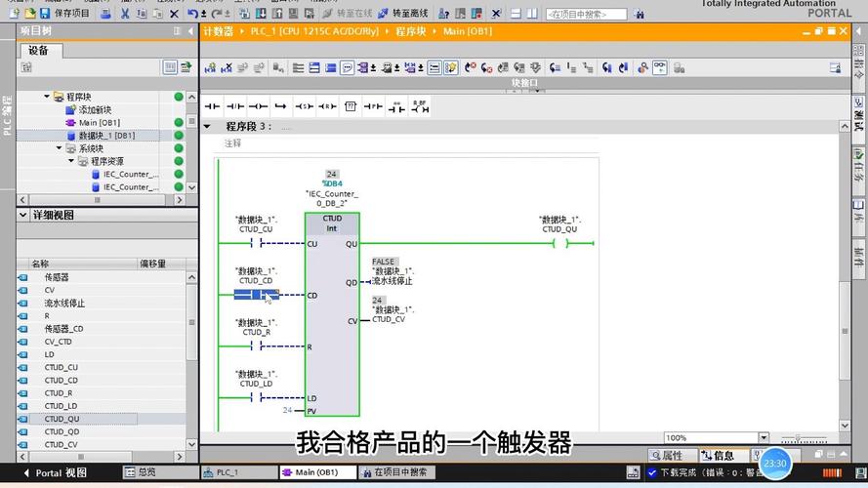Click the Go offline (转至离线) button

click(403, 14)
